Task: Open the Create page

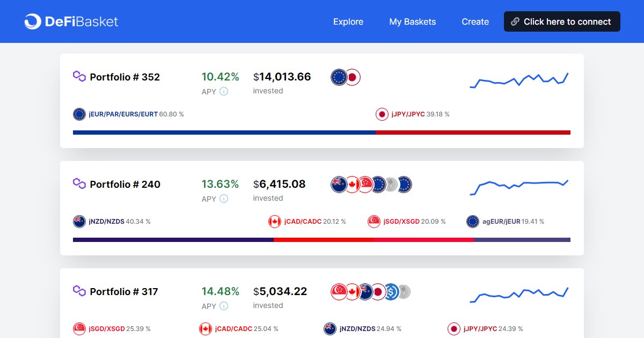Action: point(475,21)
